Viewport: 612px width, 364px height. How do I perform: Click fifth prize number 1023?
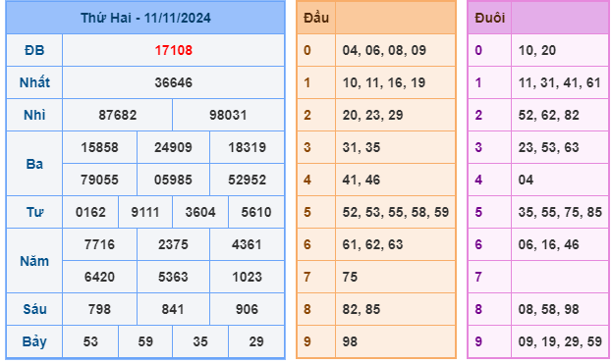click(x=248, y=277)
